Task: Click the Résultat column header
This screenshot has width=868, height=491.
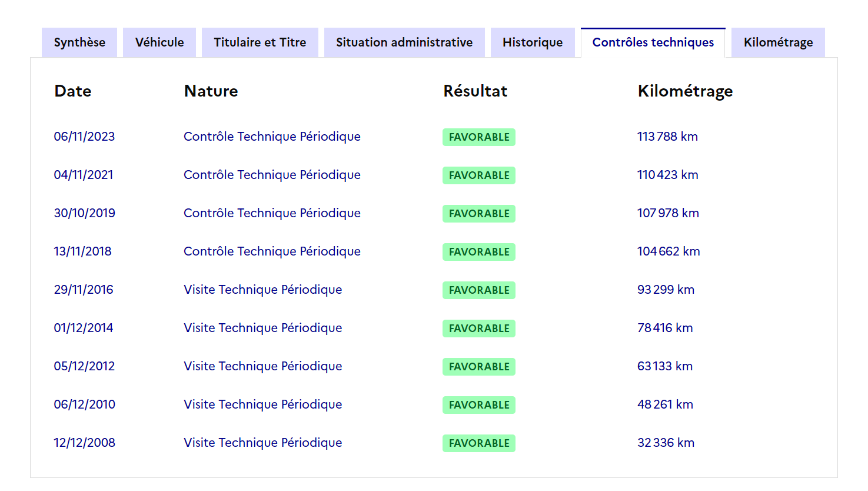Action: coord(475,91)
